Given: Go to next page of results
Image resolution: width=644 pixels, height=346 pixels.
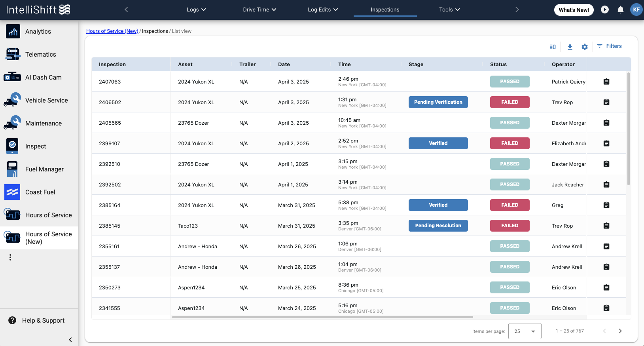Looking at the screenshot, I should click(620, 331).
